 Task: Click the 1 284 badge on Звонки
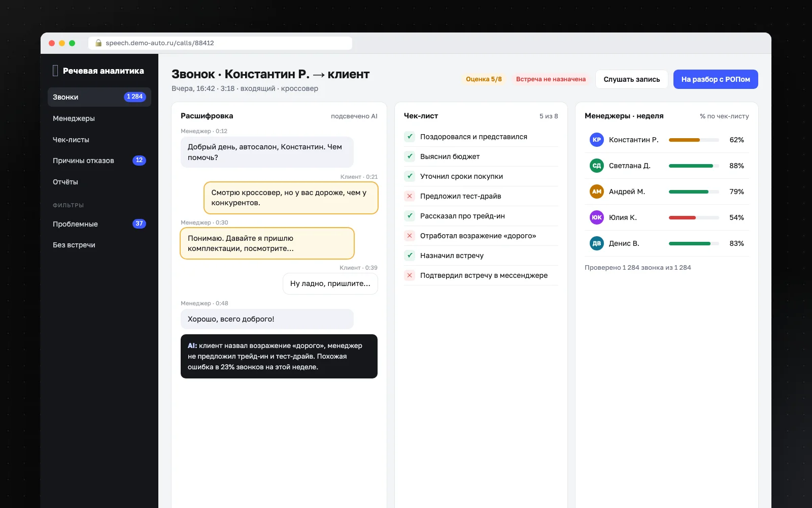tap(135, 97)
